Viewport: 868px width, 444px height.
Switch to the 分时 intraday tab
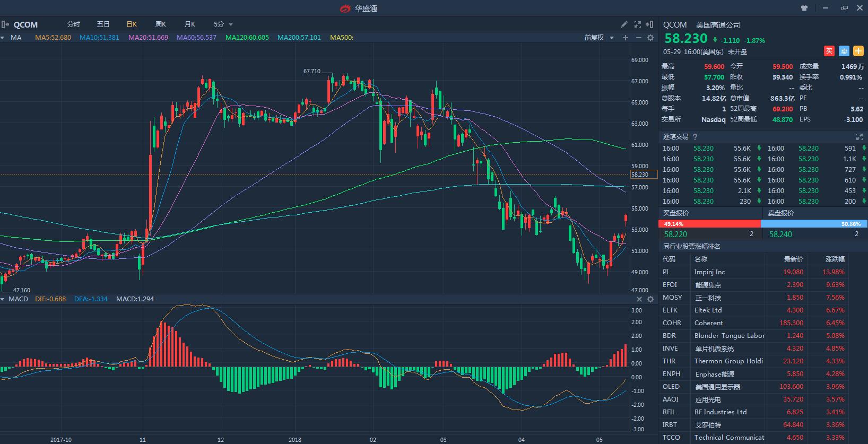pos(74,24)
